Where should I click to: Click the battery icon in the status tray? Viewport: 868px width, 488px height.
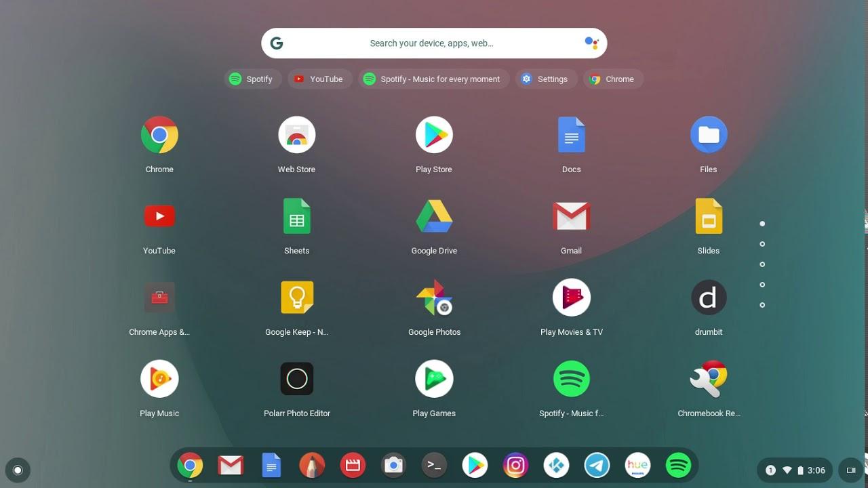tap(801, 470)
